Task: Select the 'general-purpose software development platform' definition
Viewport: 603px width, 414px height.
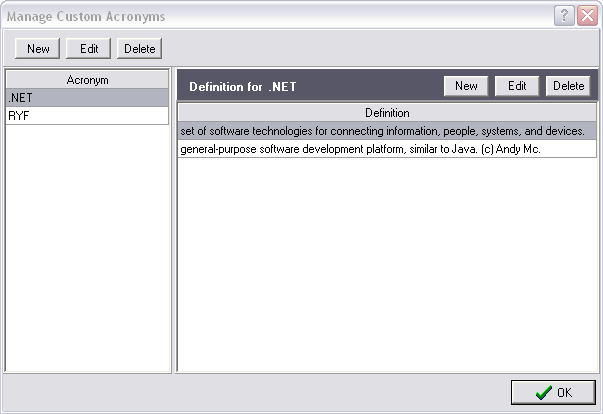Action: [387, 149]
